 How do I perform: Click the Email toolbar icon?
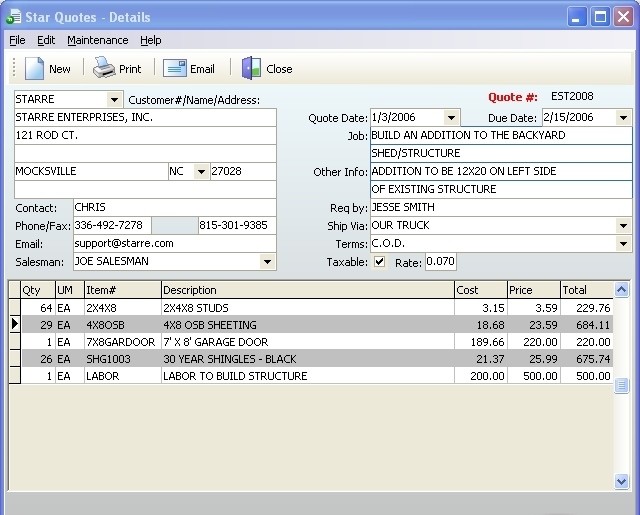click(175, 68)
